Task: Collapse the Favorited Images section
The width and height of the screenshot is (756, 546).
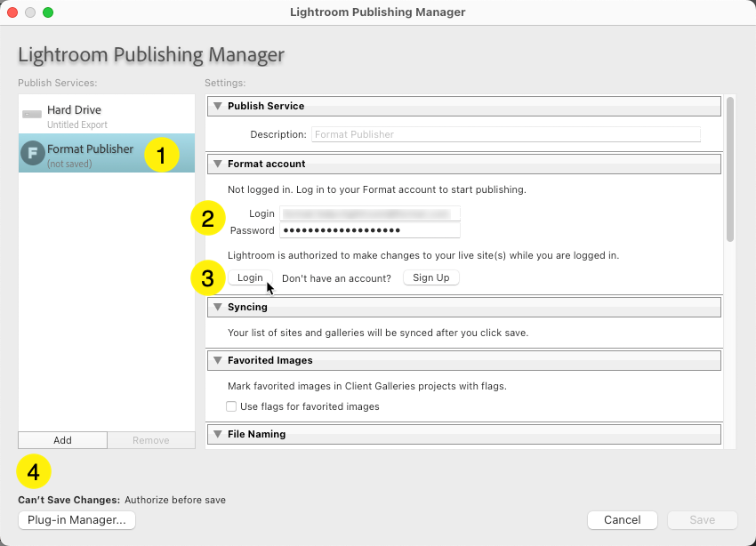Action: [218, 360]
